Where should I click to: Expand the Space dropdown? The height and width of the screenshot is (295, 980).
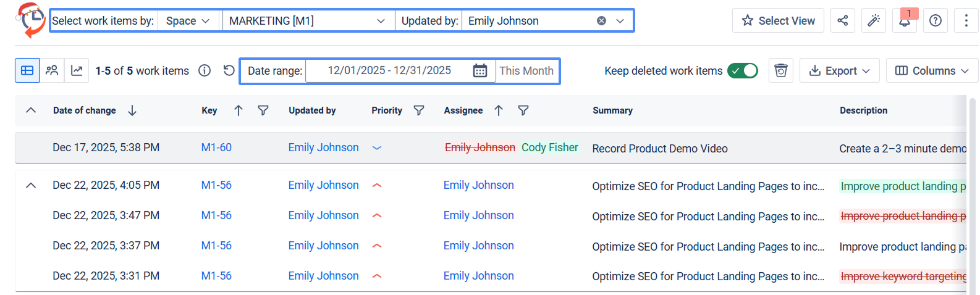[188, 21]
